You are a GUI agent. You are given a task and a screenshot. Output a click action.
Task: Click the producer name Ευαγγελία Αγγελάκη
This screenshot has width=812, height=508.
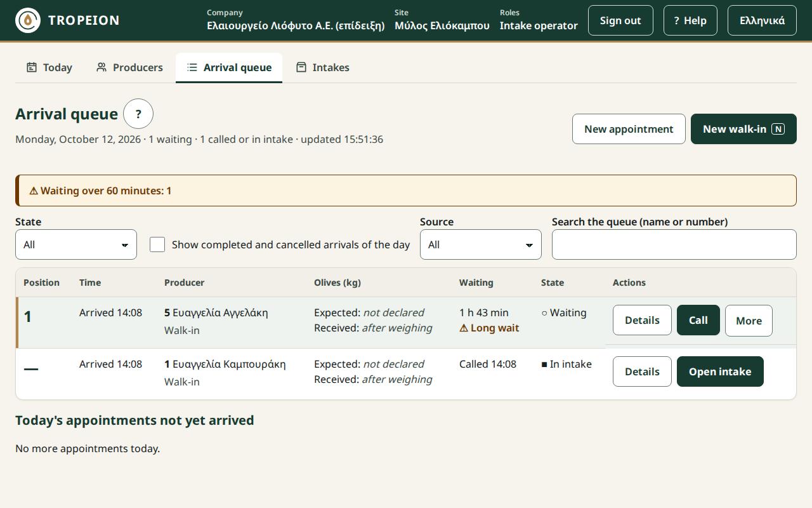coord(220,312)
